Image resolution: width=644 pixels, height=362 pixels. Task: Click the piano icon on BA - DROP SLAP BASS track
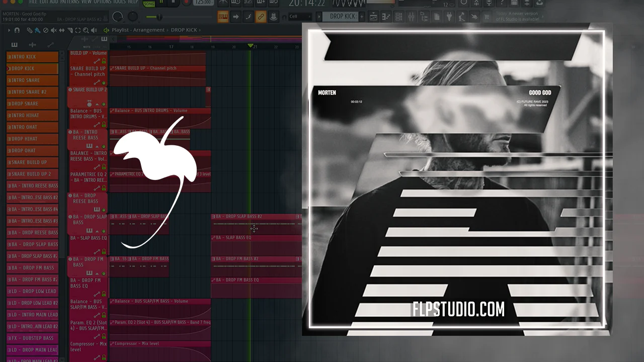(x=90, y=231)
